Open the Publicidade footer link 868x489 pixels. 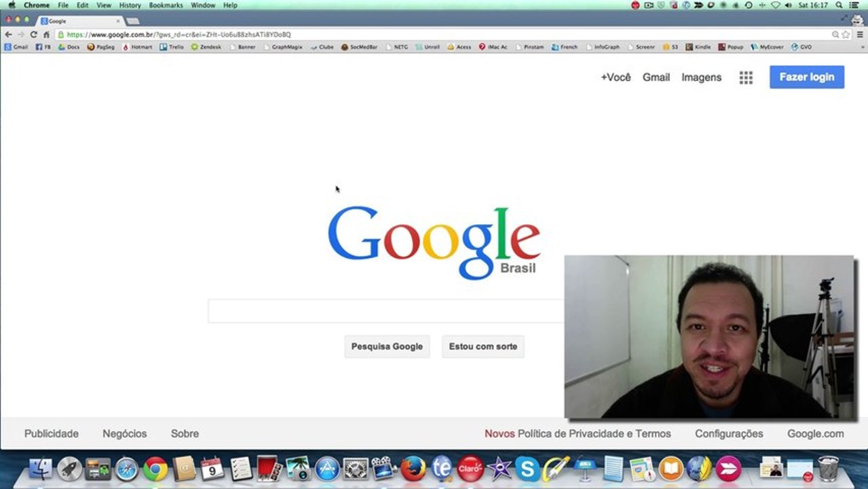tap(52, 433)
